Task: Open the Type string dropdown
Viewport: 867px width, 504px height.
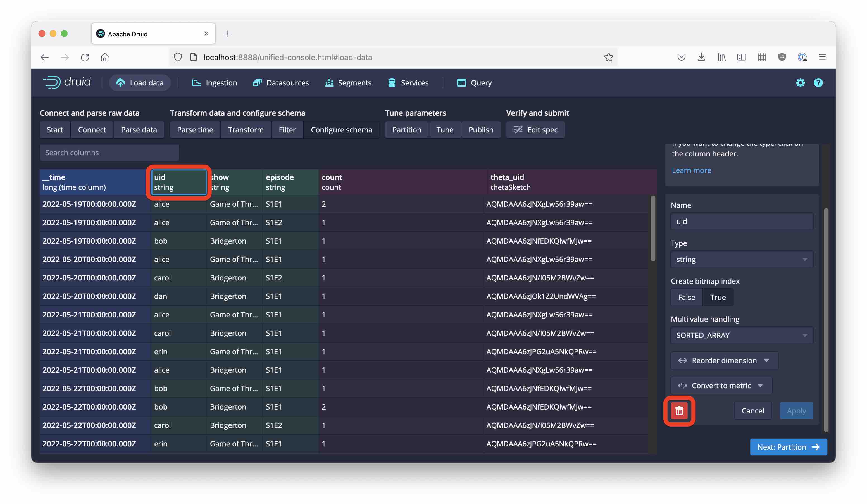Action: pos(741,259)
